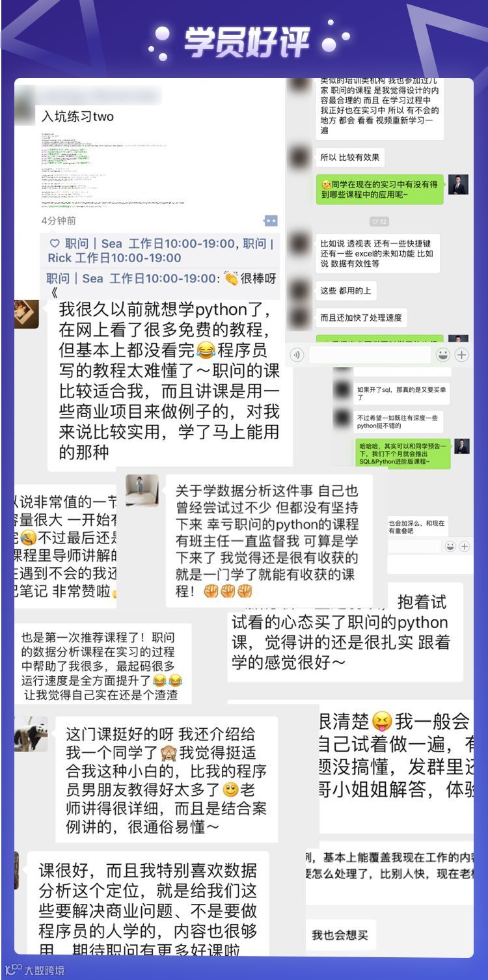Tap the chat message input field
Image resolution: width=488 pixels, height=980 pixels.
tap(369, 355)
